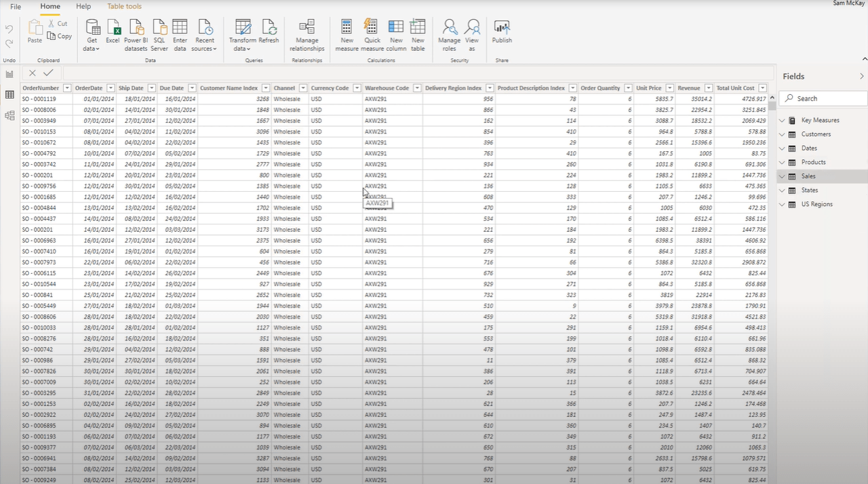Open the Order Quantity filter dropdown
The height and width of the screenshot is (484, 868).
pyautogui.click(x=627, y=88)
